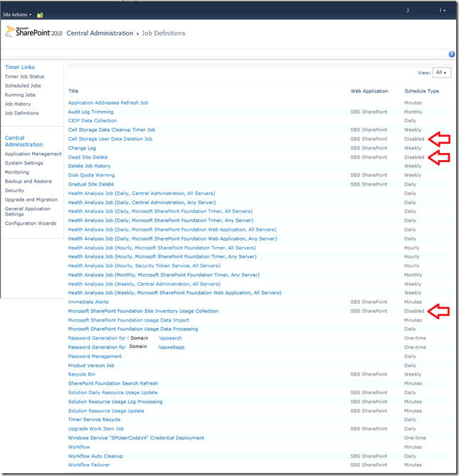Viewport: 459px width, 476px height.
Task: Open General Application Settings
Action: point(27,211)
